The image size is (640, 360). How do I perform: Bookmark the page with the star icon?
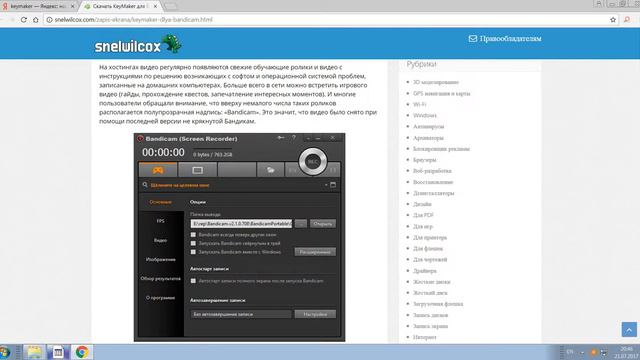point(613,20)
